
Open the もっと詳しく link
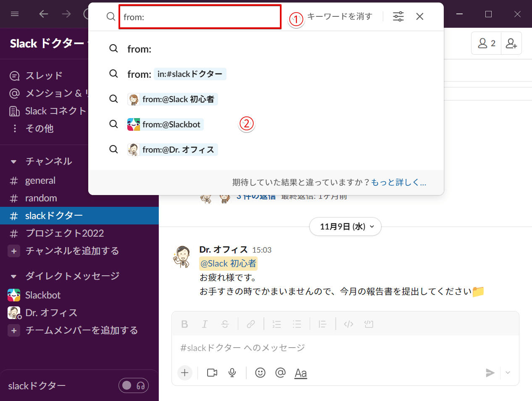(399, 182)
